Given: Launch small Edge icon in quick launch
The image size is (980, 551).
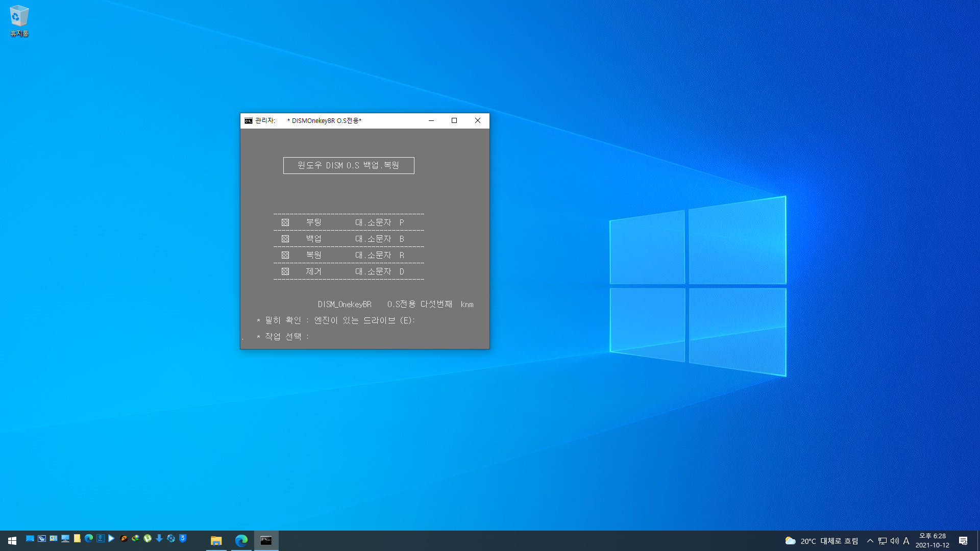Looking at the screenshot, I should (x=89, y=538).
